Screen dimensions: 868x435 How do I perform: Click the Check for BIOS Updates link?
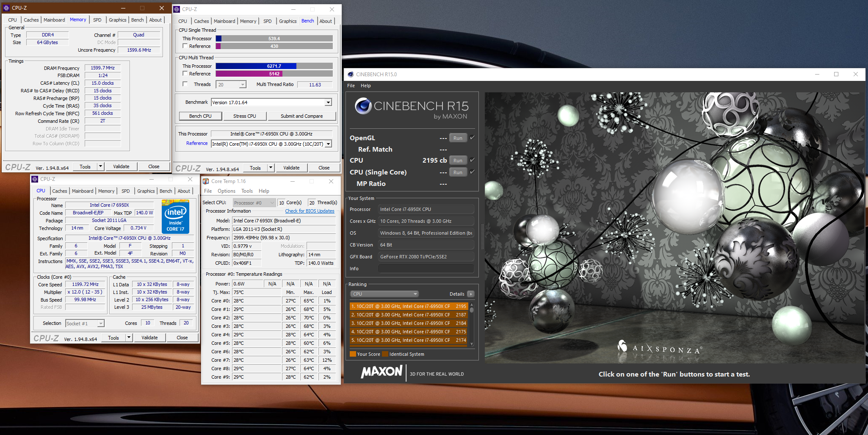310,211
